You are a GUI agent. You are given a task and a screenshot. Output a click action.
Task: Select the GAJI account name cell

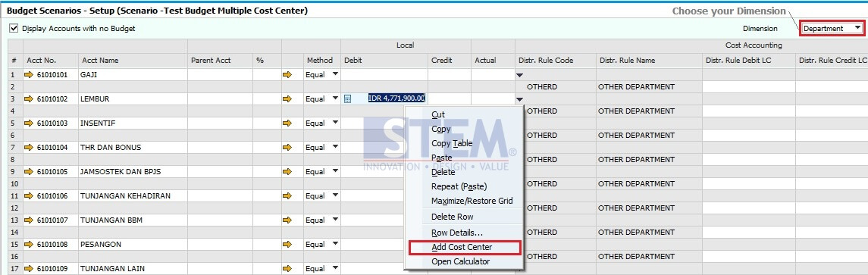[x=133, y=75]
